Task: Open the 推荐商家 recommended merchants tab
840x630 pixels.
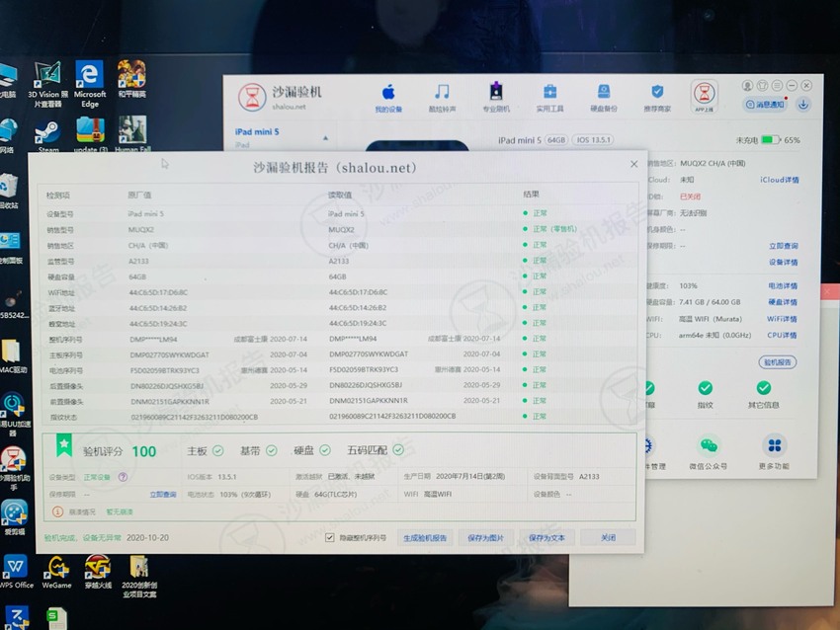Action: pyautogui.click(x=657, y=98)
